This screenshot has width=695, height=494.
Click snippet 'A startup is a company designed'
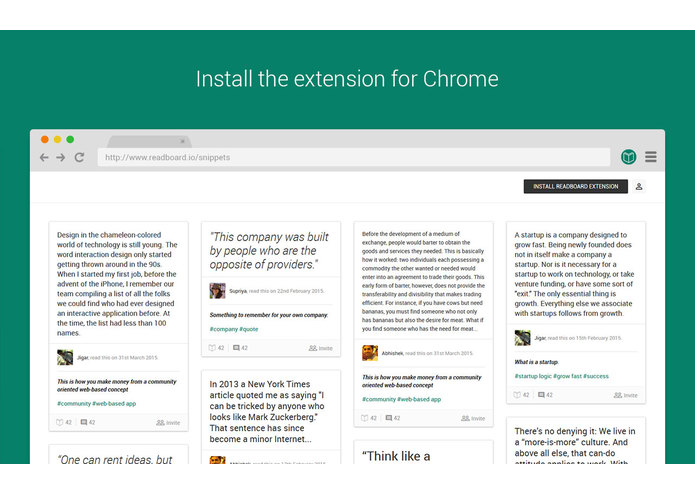tap(574, 274)
